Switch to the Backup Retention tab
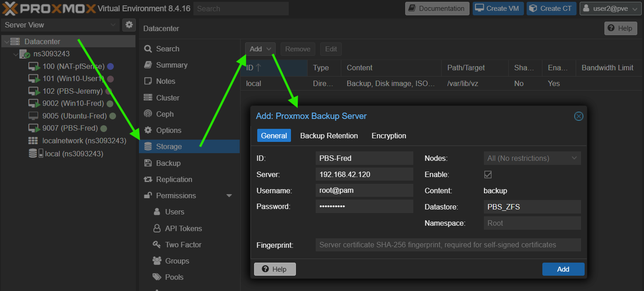Image resolution: width=644 pixels, height=291 pixels. (x=329, y=136)
